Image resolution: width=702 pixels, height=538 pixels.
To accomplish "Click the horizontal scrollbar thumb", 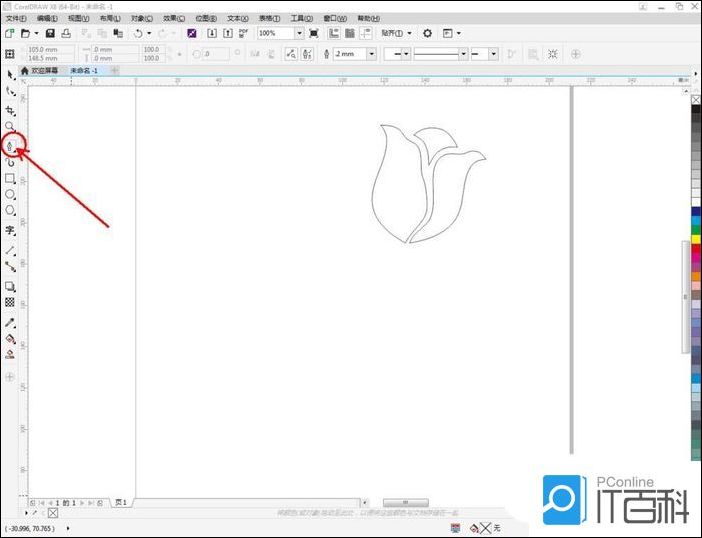I will point(405,502).
